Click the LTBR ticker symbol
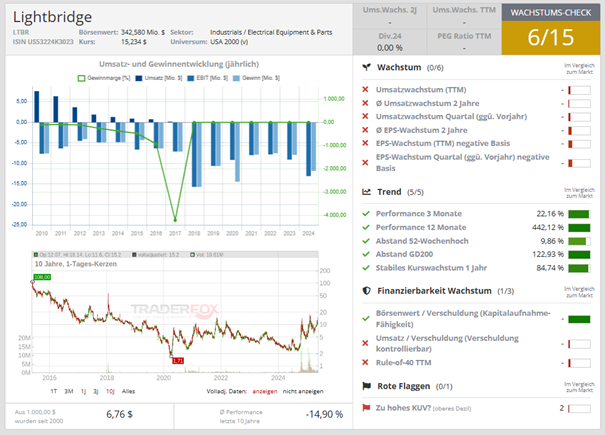The image size is (605, 435). click(21, 32)
